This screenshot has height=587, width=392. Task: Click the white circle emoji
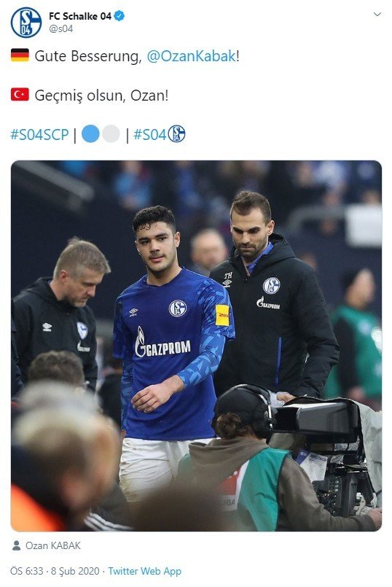click(x=111, y=133)
